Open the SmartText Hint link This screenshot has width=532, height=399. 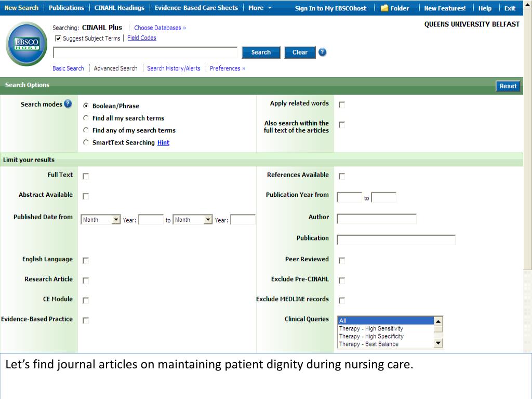click(x=163, y=142)
